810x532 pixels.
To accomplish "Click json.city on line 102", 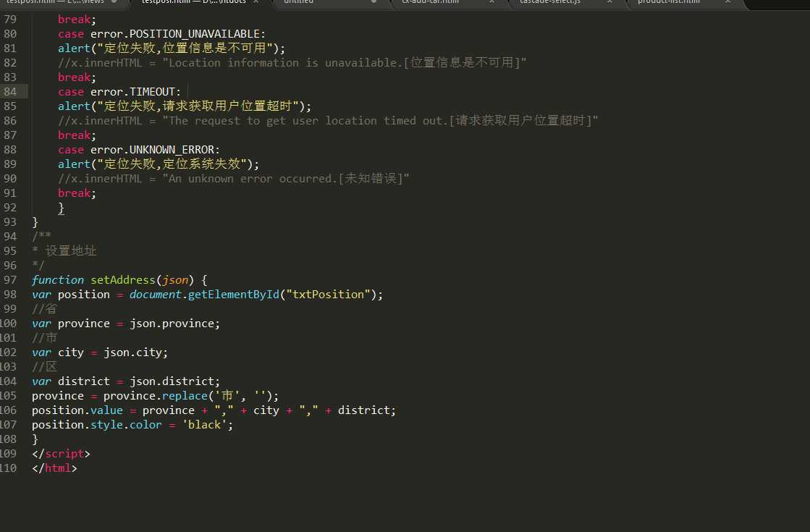I will 132,352.
